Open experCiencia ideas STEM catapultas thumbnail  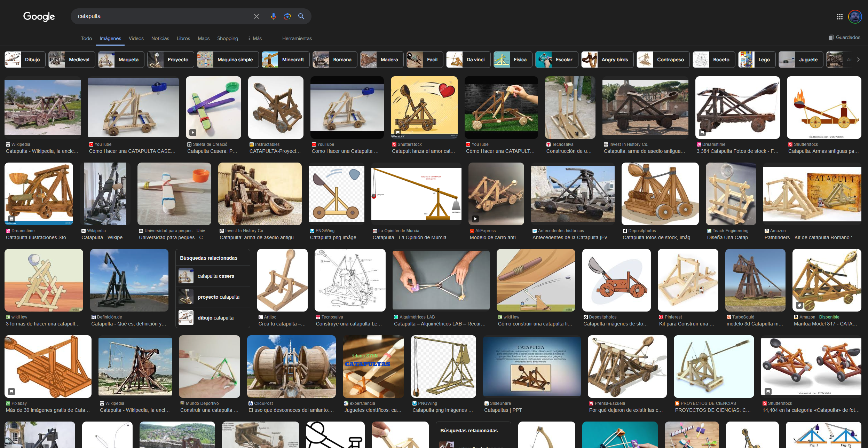pos(373,367)
